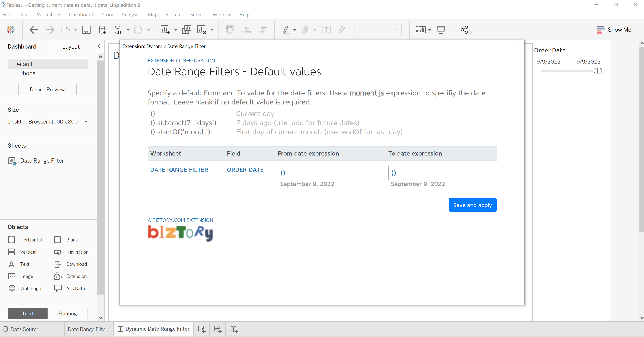Click the Order Date slider handle
The image size is (644, 337).
(x=598, y=71)
